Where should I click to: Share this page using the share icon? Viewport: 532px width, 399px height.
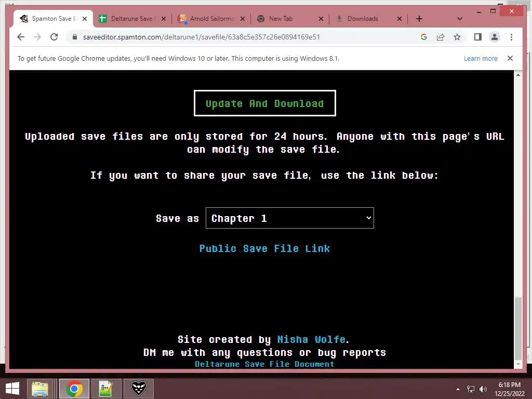[x=441, y=37]
